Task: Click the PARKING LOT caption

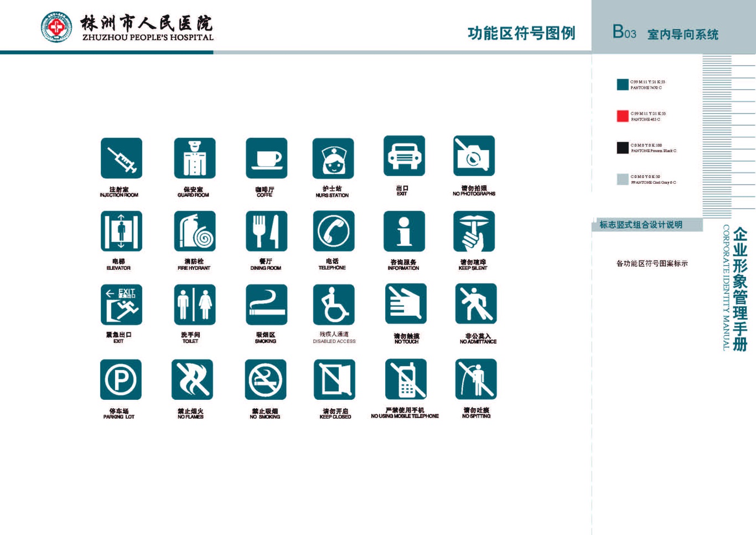Action: (119, 416)
